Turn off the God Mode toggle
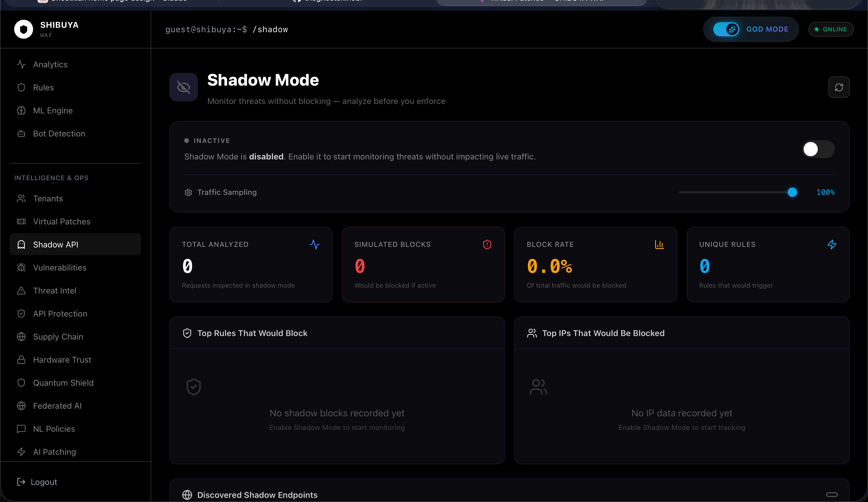868x502 pixels. coord(726,29)
